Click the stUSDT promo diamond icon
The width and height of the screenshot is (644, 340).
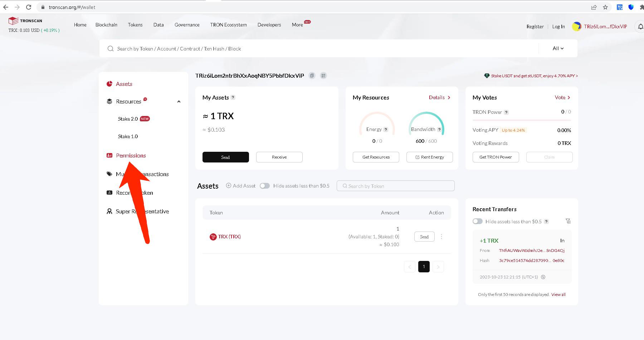click(487, 76)
